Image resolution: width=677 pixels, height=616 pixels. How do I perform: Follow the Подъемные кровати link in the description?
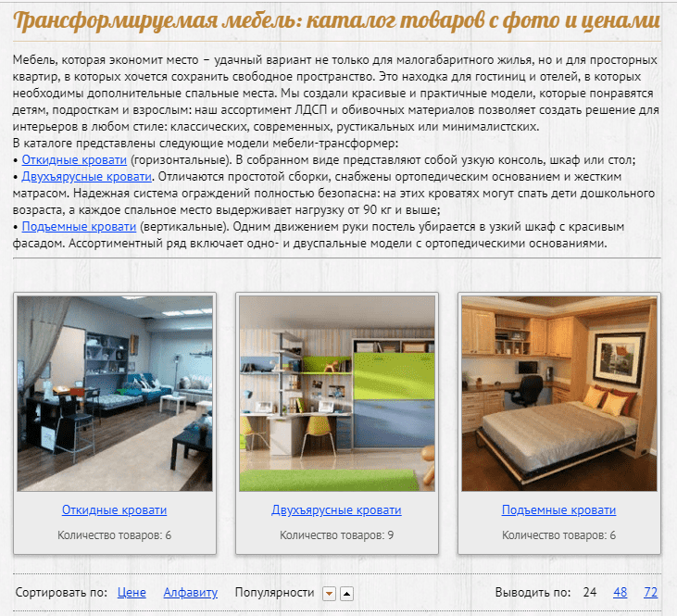(79, 226)
